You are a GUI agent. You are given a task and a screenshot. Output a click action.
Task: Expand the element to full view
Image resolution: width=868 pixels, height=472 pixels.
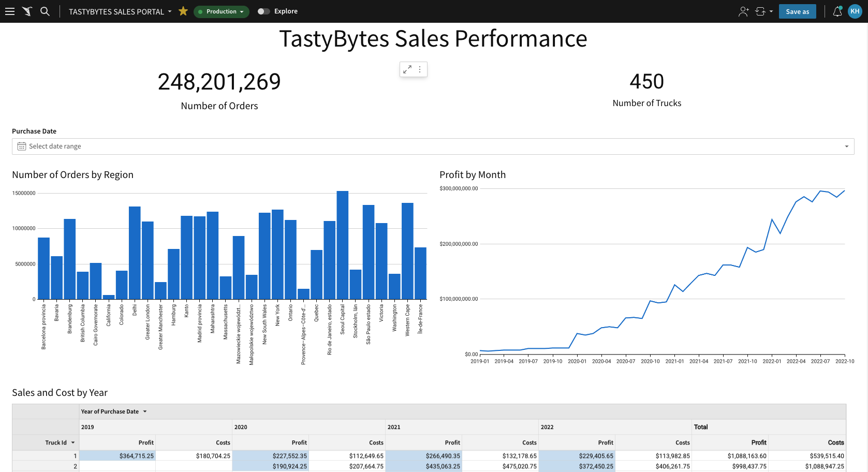pyautogui.click(x=407, y=69)
